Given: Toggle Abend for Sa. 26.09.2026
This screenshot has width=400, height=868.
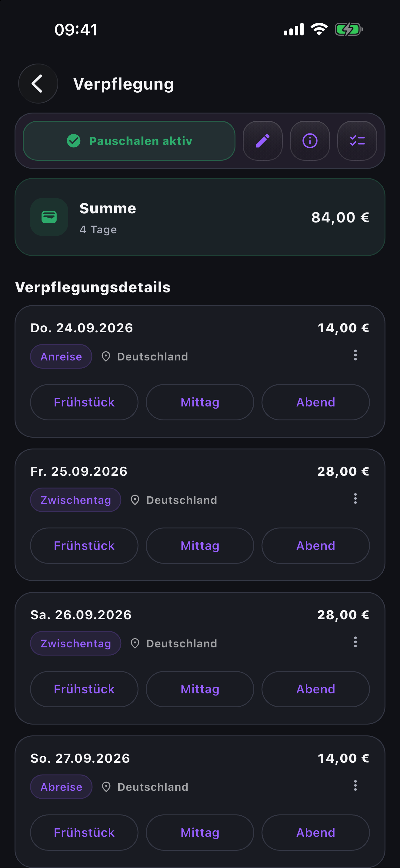Looking at the screenshot, I should pos(315,689).
